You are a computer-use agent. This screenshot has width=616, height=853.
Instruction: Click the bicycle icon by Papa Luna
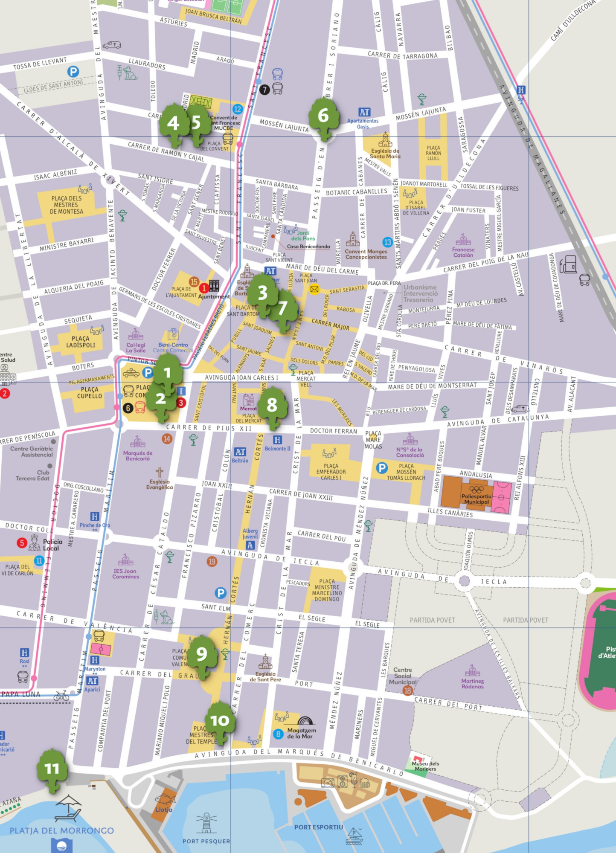61,696
